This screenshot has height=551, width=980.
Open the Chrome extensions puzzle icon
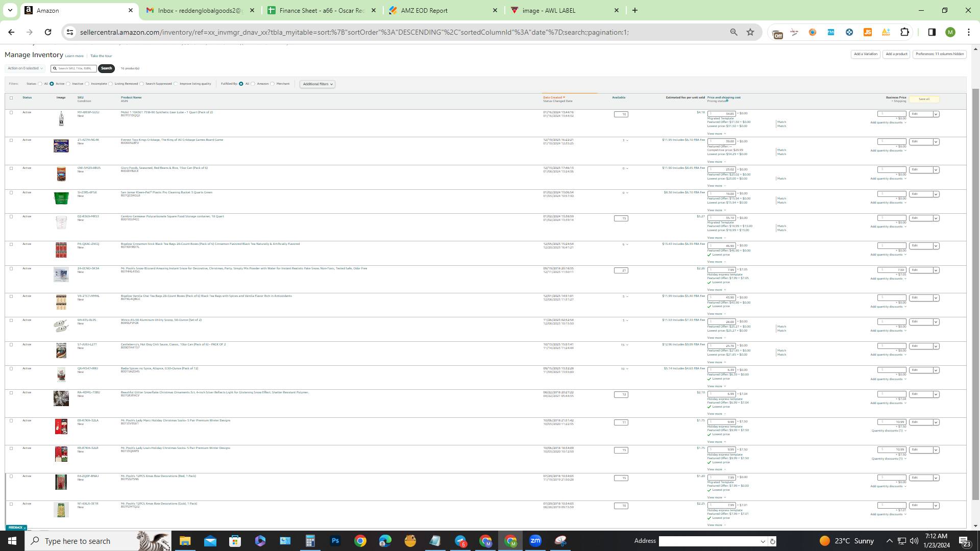[x=904, y=32]
